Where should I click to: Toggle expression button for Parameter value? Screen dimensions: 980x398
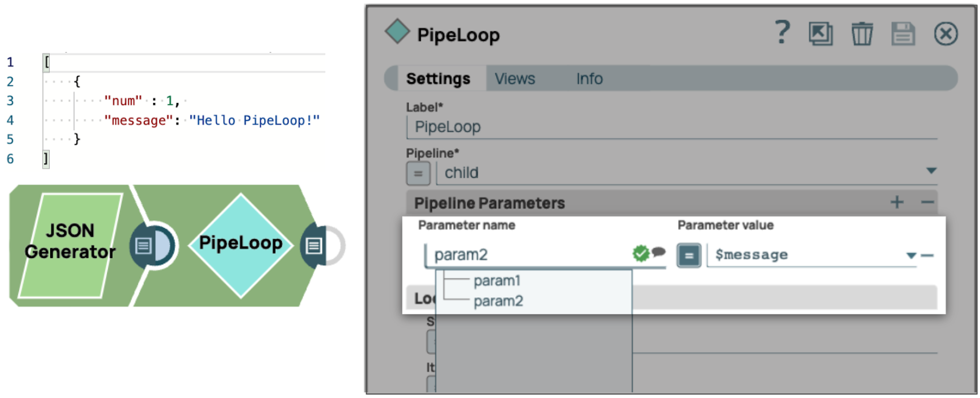689,255
